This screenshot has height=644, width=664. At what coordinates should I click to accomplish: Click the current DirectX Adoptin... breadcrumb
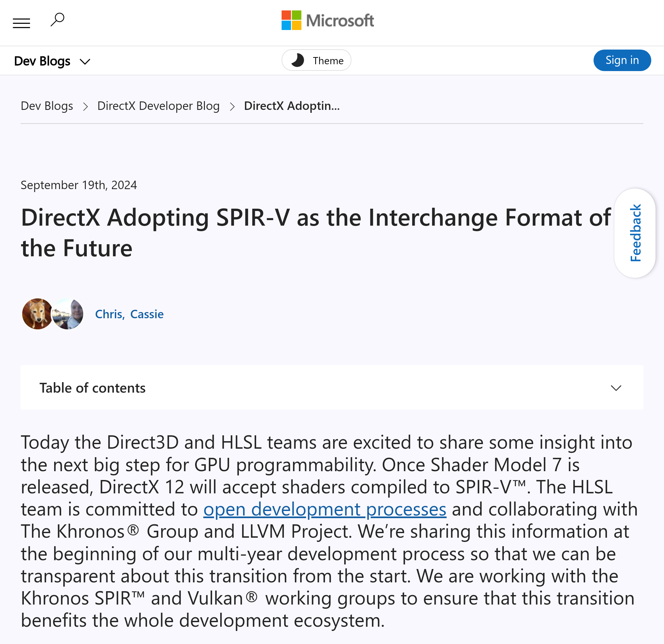[291, 106]
